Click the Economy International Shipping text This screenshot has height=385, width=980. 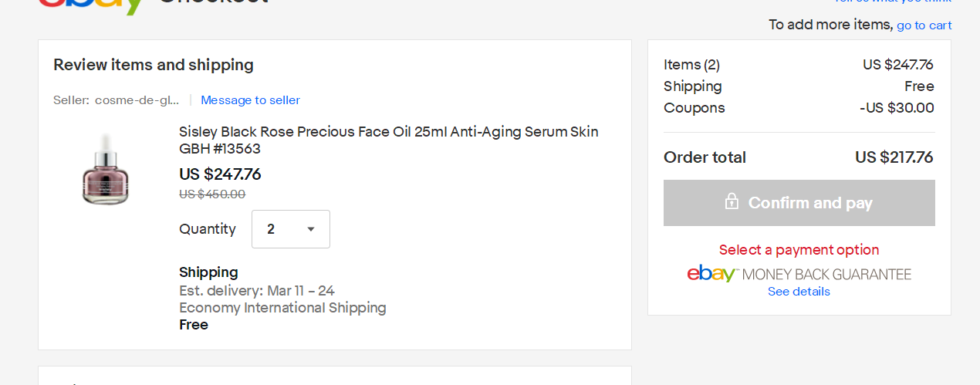tap(282, 308)
